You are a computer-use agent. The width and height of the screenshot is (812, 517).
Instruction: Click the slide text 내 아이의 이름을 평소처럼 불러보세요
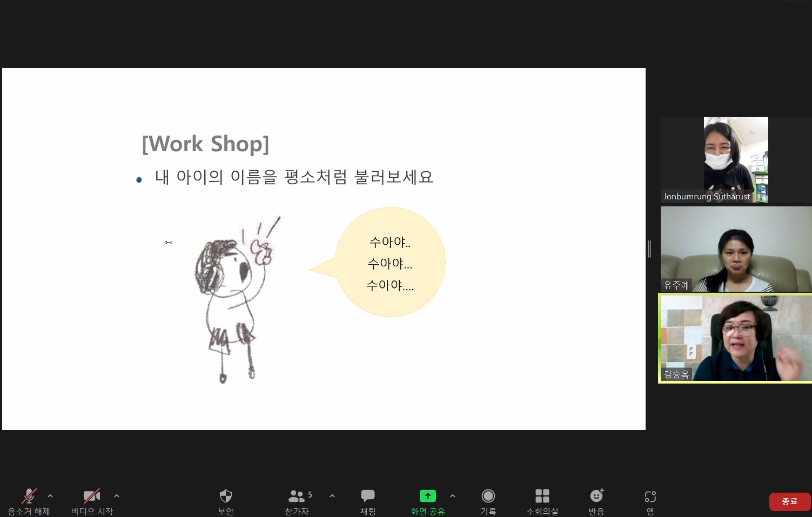pos(294,177)
